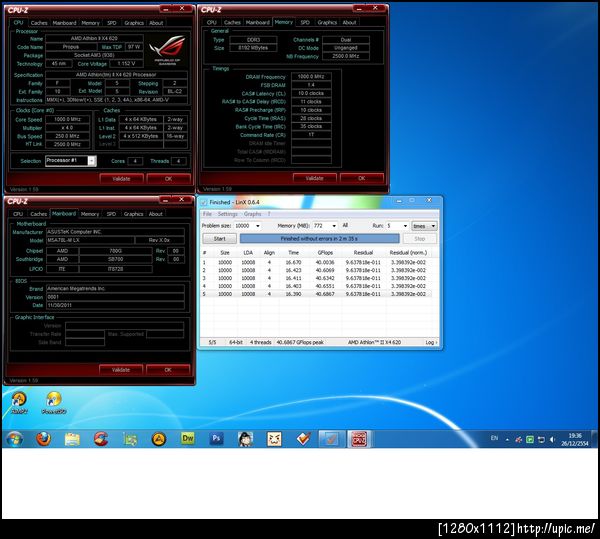Open the ? help menu in LinX

point(269,214)
